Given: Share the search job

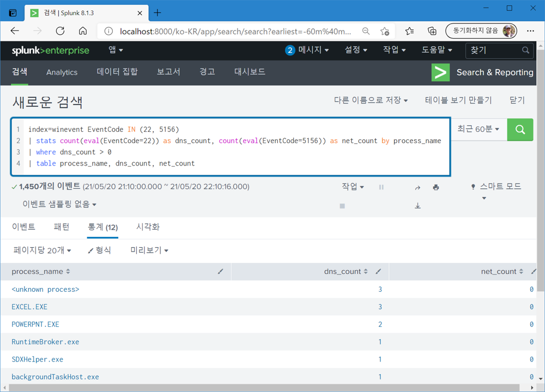Looking at the screenshot, I should pyautogui.click(x=417, y=187).
